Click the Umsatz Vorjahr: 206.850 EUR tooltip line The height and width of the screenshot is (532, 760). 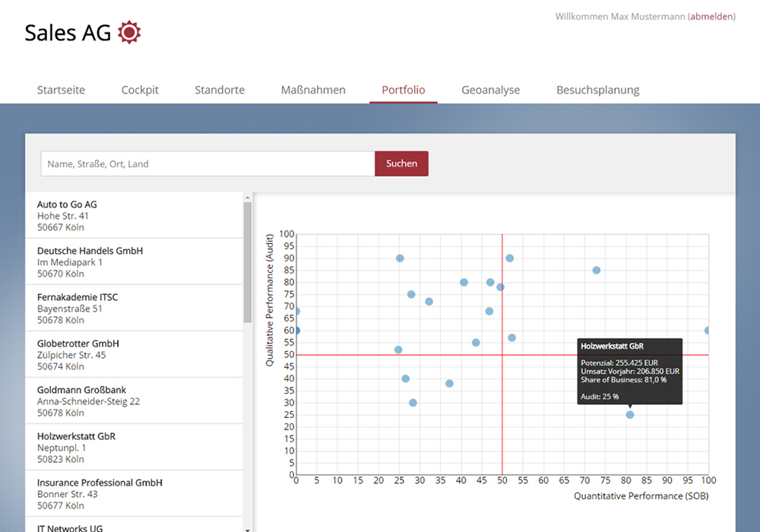coord(630,371)
